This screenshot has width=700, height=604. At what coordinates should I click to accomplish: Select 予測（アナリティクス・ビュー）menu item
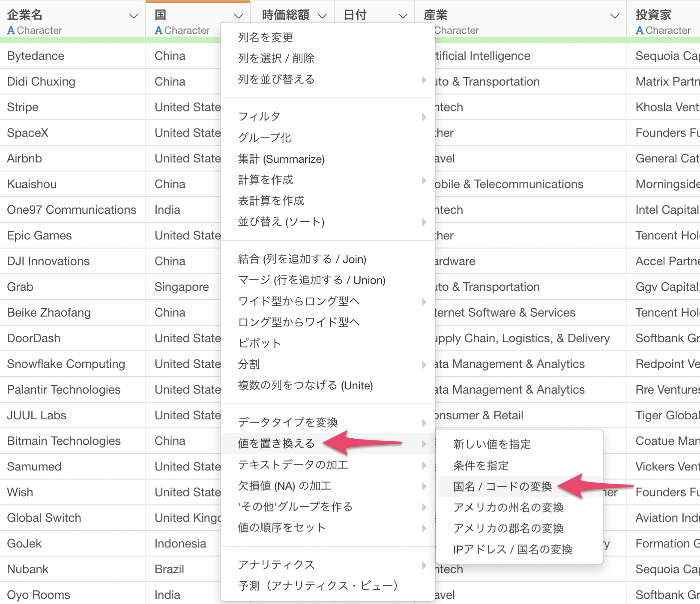[x=328, y=586]
